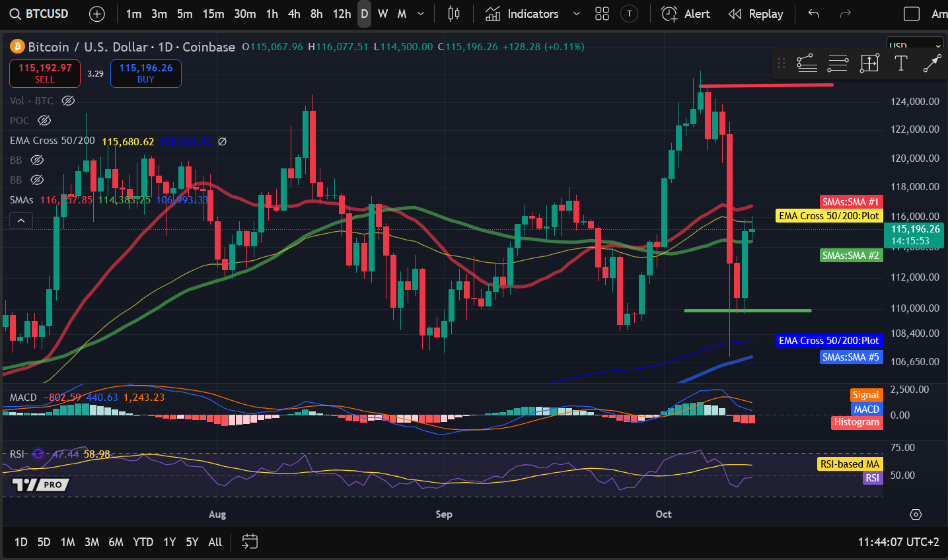Open the go-to-date calendar icon

pyautogui.click(x=250, y=542)
